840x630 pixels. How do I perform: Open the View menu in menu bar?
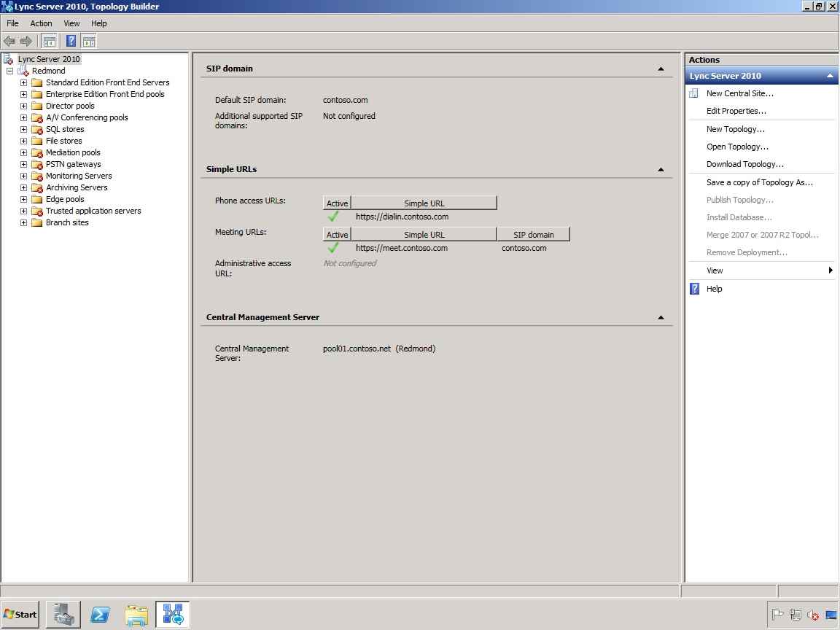click(71, 23)
